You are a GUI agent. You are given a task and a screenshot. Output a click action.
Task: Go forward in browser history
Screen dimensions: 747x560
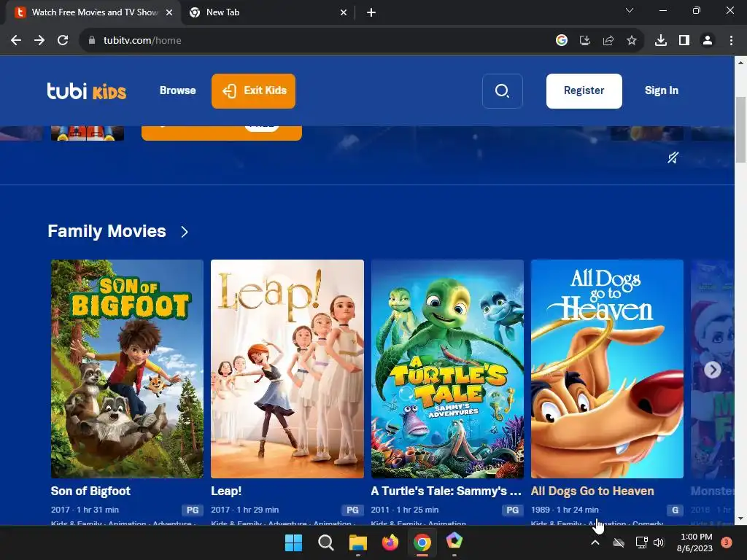point(39,41)
